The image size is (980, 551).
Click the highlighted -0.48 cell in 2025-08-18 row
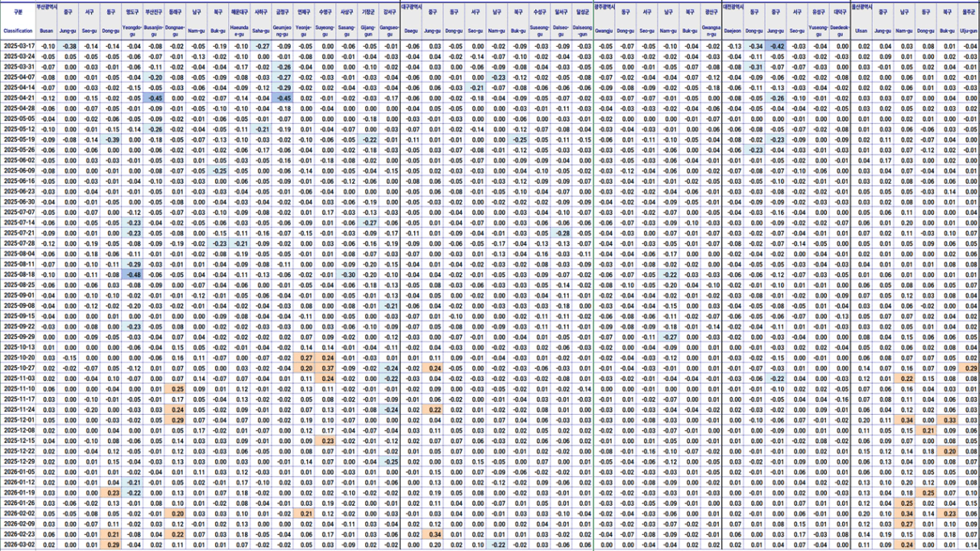tap(132, 274)
